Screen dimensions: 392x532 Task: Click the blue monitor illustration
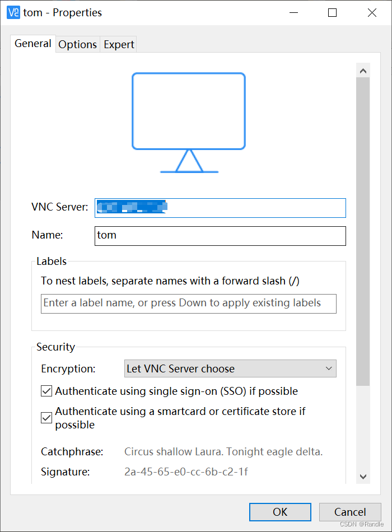pyautogui.click(x=189, y=123)
